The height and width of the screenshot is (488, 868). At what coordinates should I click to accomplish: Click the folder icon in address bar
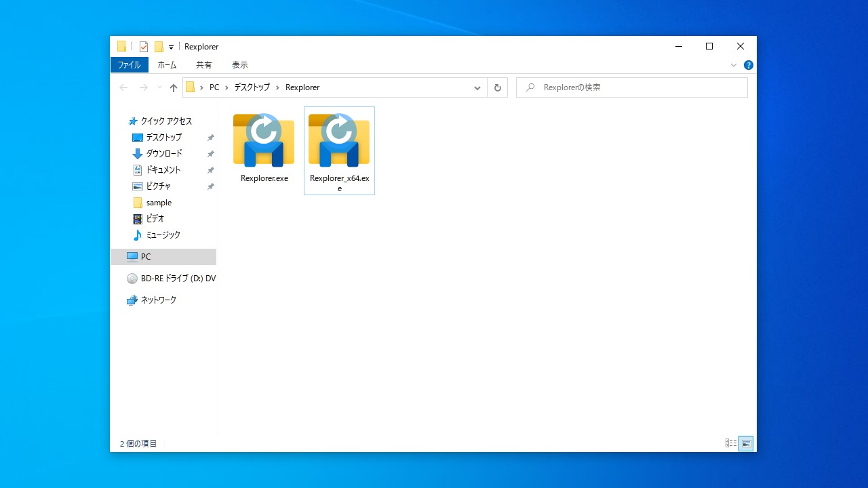(191, 87)
